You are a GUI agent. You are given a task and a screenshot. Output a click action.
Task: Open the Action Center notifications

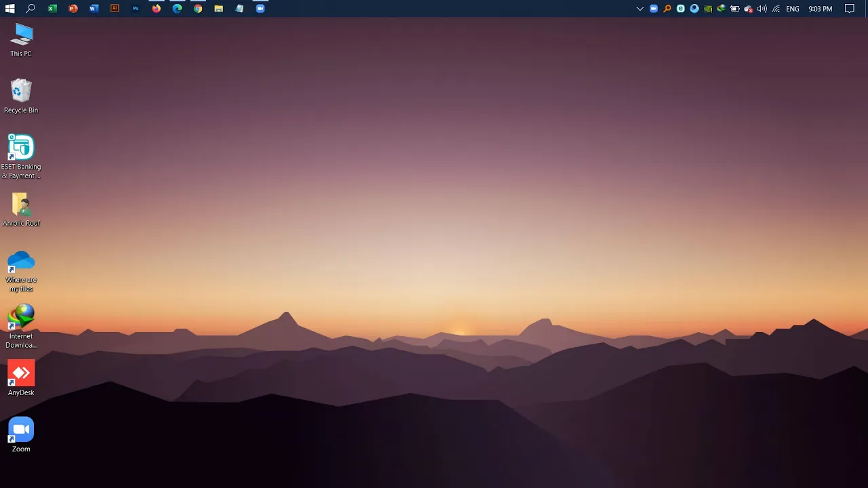pos(850,9)
